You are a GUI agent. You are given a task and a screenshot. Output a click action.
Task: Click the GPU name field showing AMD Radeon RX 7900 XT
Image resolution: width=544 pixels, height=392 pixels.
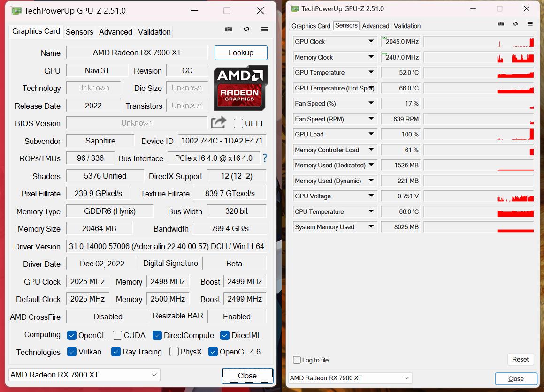pyautogui.click(x=137, y=53)
